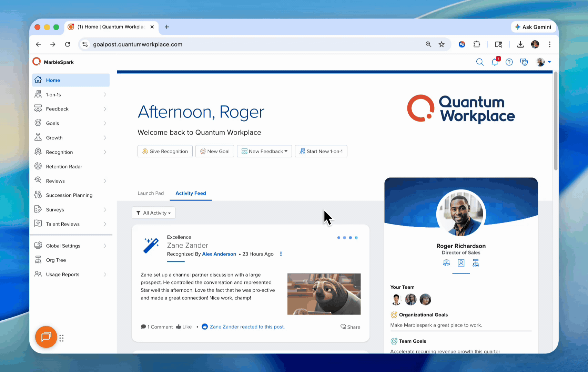Open the org chart icon on profile card

(476, 263)
